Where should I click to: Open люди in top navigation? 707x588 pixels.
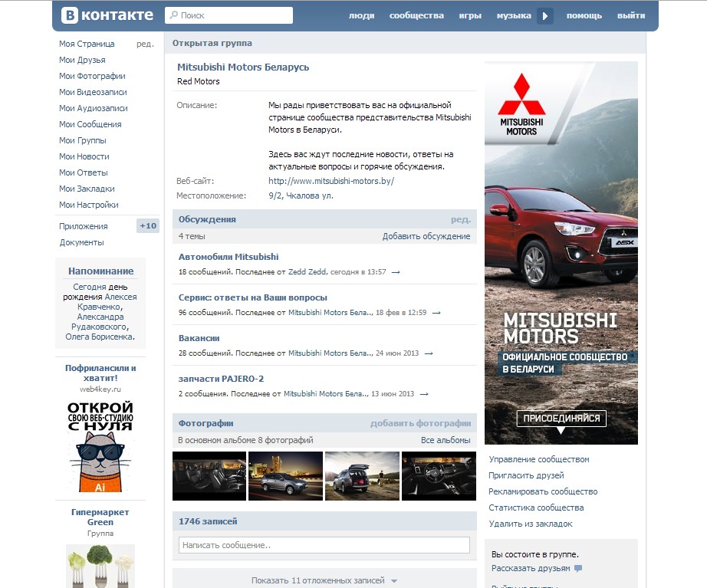point(362,16)
